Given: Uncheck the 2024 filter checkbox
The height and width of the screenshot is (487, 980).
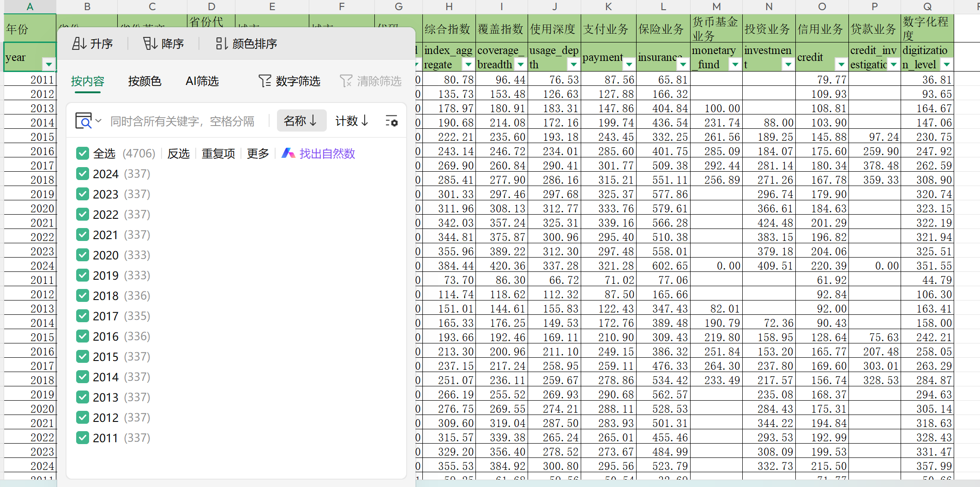Looking at the screenshot, I should 83,174.
